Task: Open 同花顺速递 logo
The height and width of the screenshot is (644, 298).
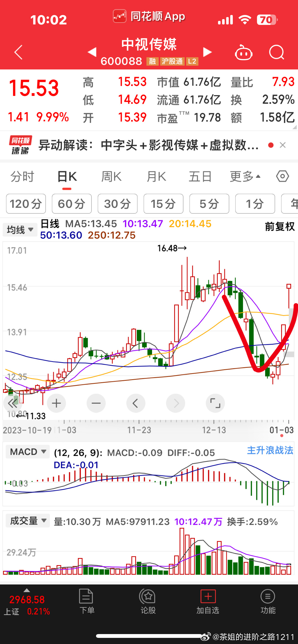Action: [20, 145]
